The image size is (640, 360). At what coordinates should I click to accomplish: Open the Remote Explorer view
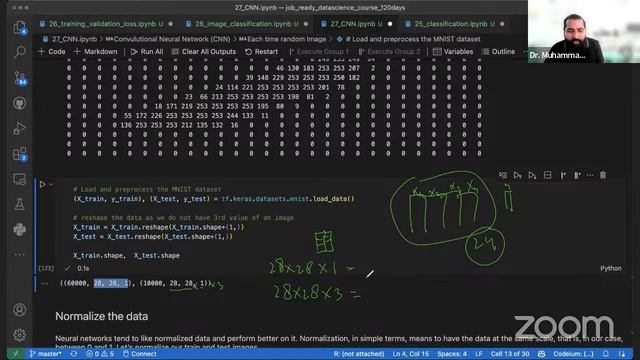coord(19,179)
